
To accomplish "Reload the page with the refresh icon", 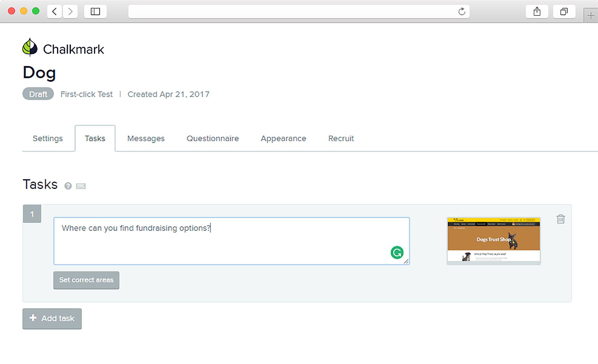I will pos(461,12).
